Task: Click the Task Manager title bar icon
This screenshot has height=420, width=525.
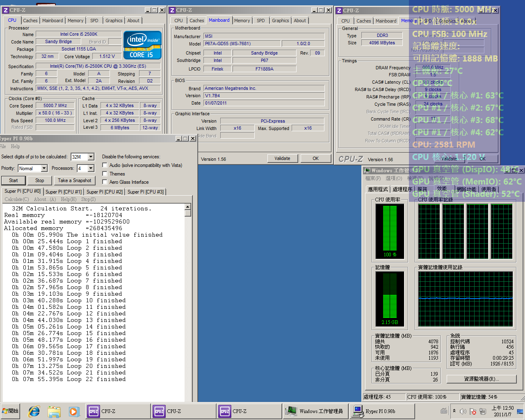Action: pyautogui.click(x=367, y=170)
